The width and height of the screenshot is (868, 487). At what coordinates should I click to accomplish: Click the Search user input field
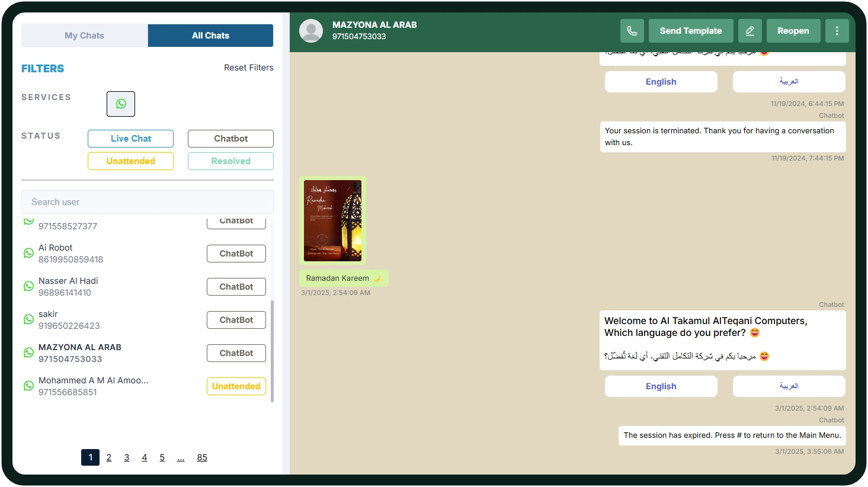click(147, 202)
